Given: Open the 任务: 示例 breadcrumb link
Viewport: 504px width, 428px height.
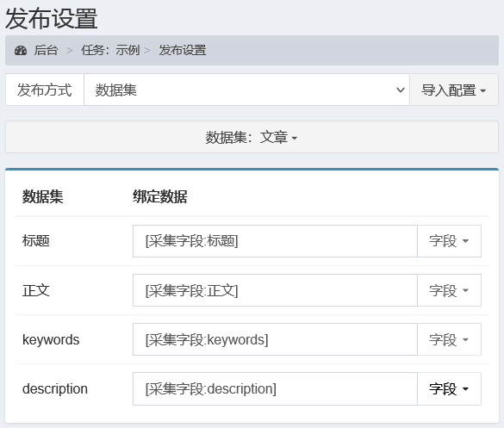Looking at the screenshot, I should 110,51.
